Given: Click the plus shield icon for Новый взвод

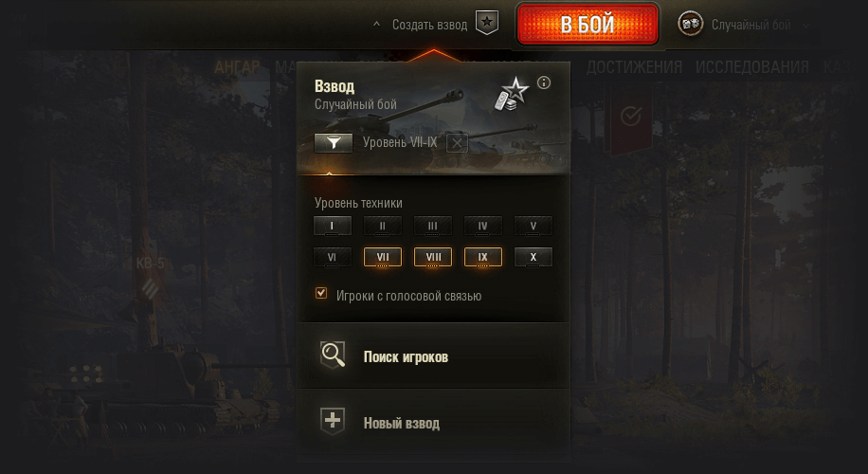Looking at the screenshot, I should tap(333, 421).
